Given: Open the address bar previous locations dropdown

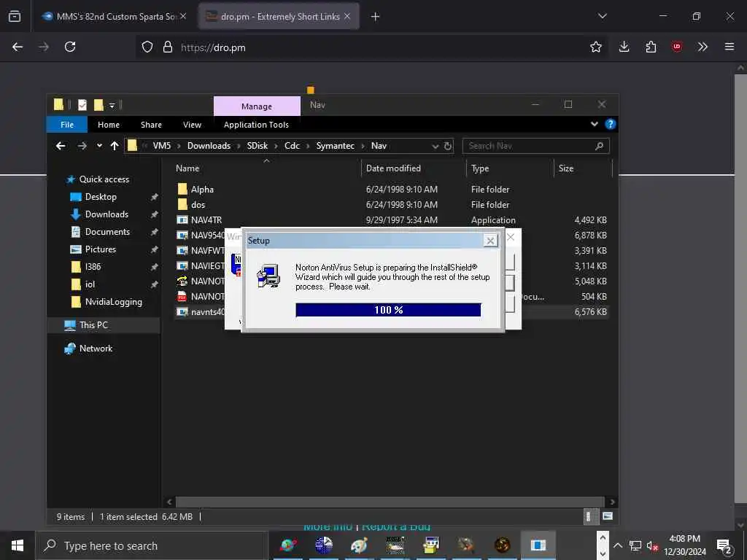Looking at the screenshot, I should (x=435, y=146).
